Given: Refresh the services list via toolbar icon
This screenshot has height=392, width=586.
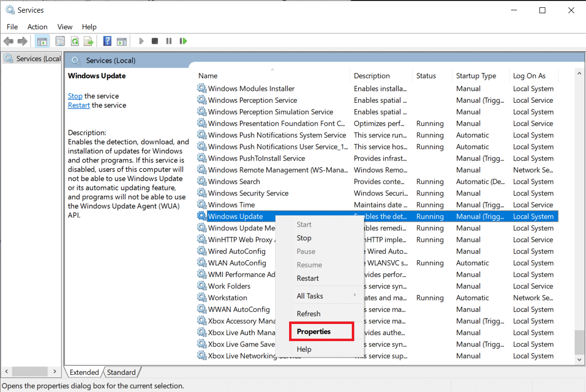Looking at the screenshot, I should click(x=74, y=41).
